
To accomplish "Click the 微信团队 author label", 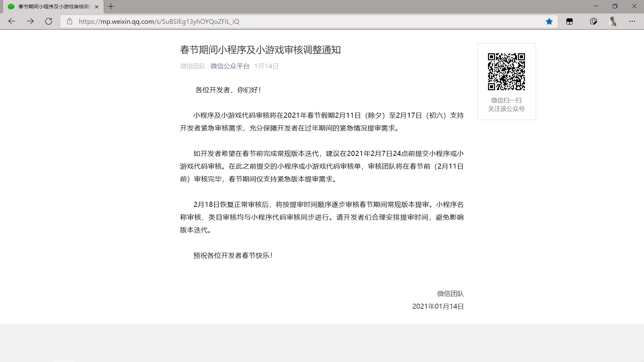I will click(x=193, y=66).
